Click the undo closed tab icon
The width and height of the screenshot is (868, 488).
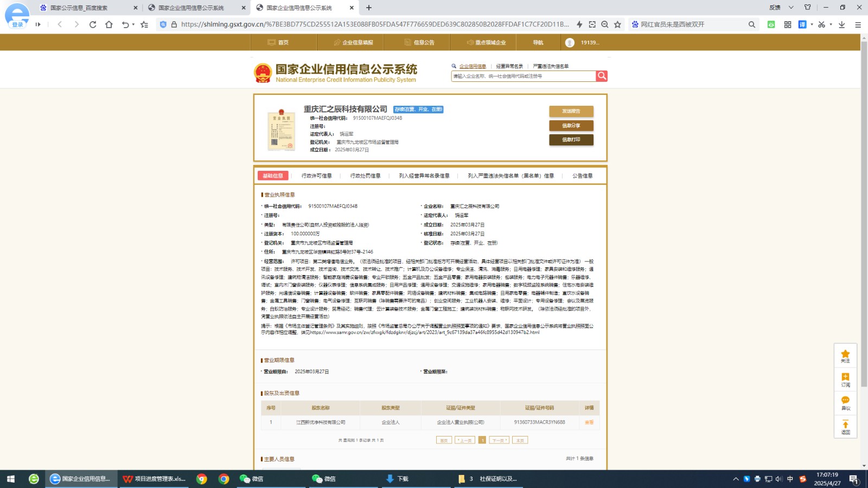pos(125,24)
